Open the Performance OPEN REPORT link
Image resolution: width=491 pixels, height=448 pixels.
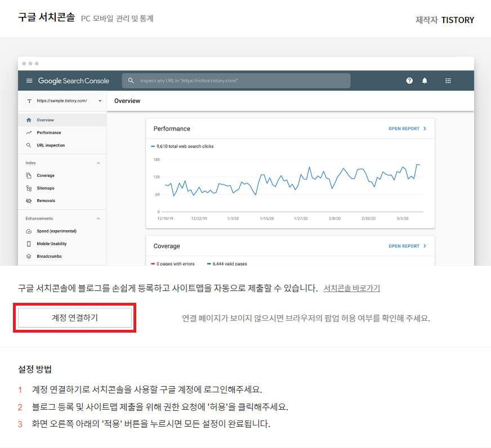pos(407,129)
